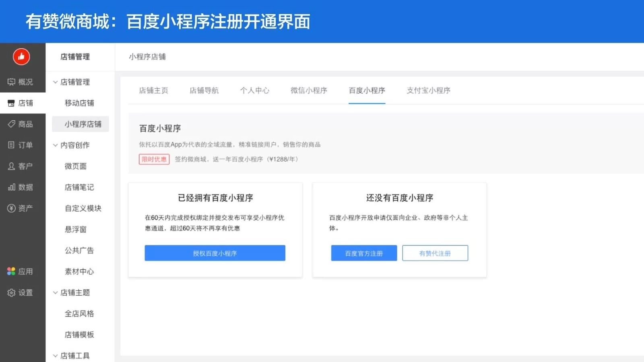Open the 资产 yen-coin icon

point(11,208)
